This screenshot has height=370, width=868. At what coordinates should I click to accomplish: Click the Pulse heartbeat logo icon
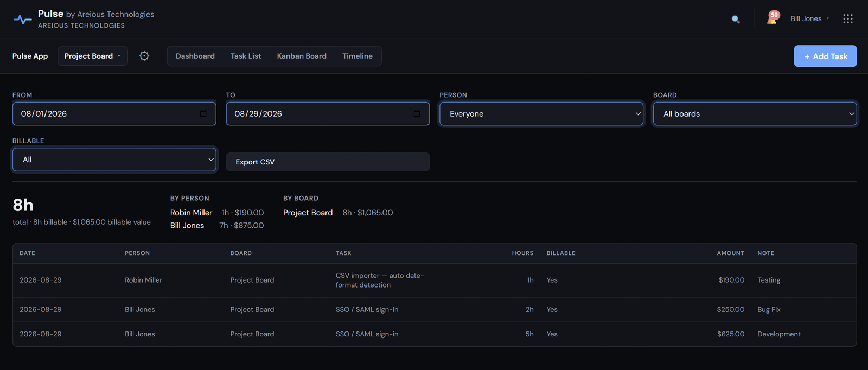click(x=22, y=20)
